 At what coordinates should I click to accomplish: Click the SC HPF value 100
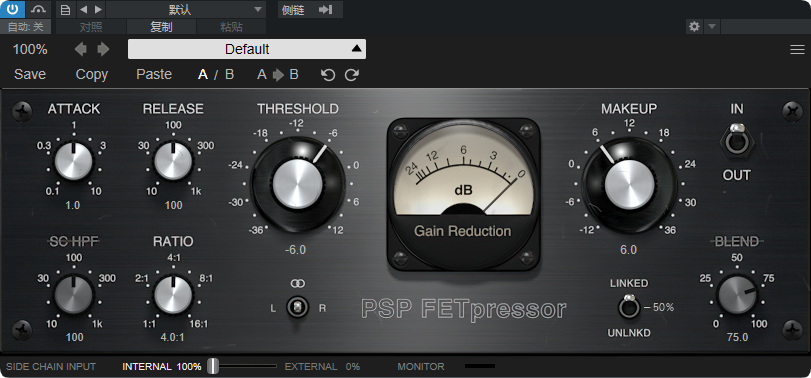[74, 338]
